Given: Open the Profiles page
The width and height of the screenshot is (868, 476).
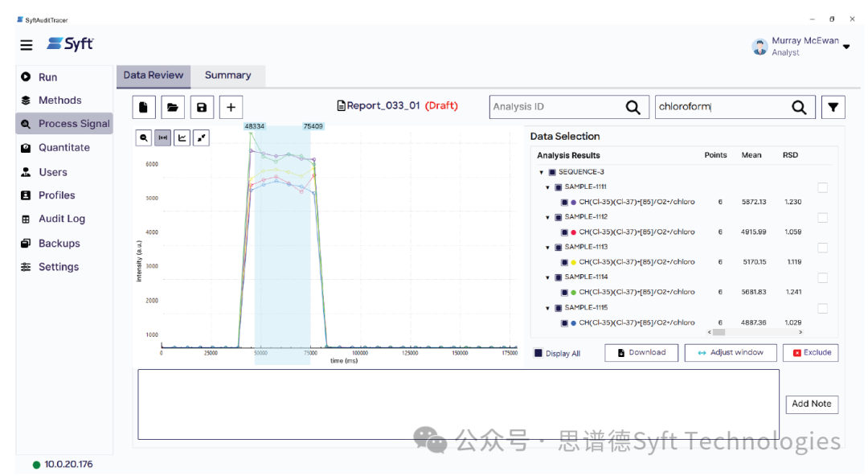Looking at the screenshot, I should pos(56,195).
